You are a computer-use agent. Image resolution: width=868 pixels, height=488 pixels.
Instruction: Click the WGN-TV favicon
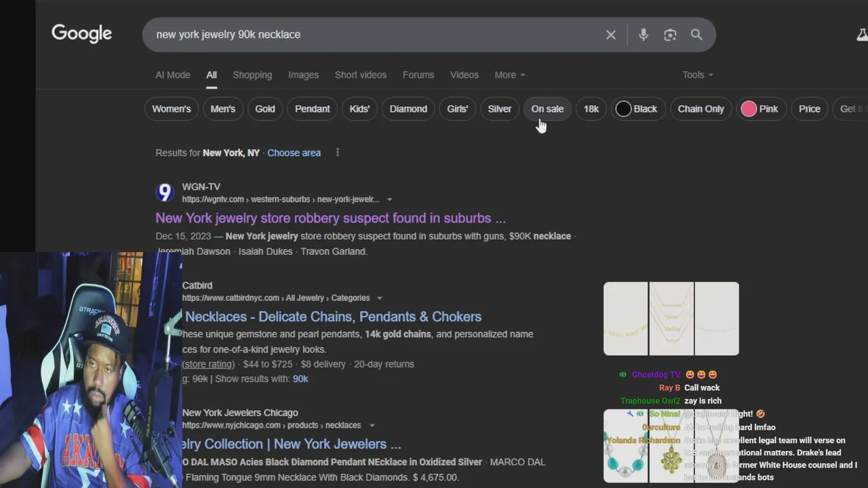pyautogui.click(x=165, y=192)
